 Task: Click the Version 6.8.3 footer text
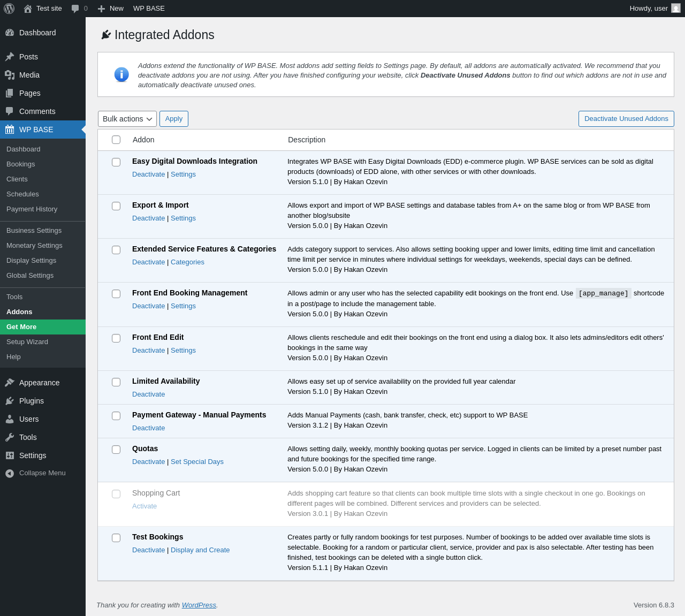pyautogui.click(x=654, y=605)
